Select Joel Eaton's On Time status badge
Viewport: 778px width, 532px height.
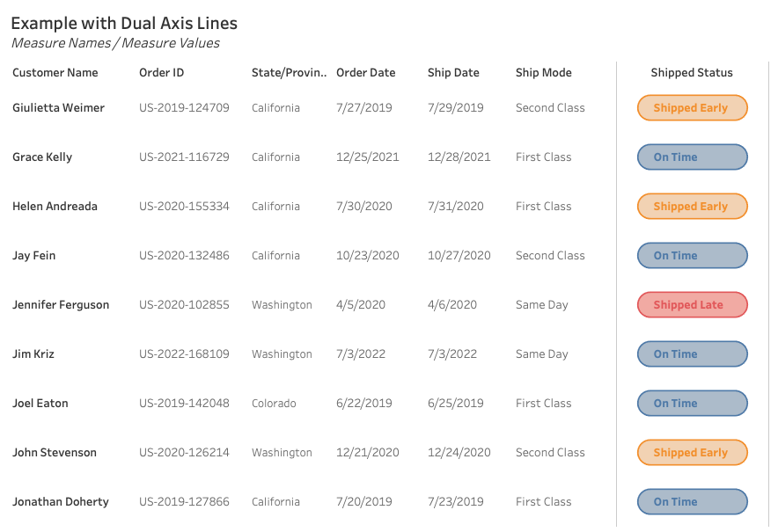pyautogui.click(x=692, y=403)
